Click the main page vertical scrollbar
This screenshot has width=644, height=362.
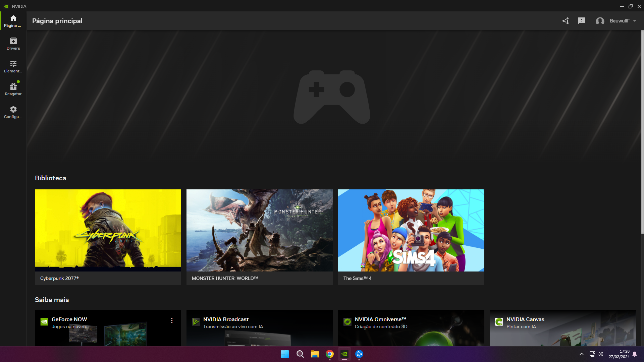(x=642, y=132)
